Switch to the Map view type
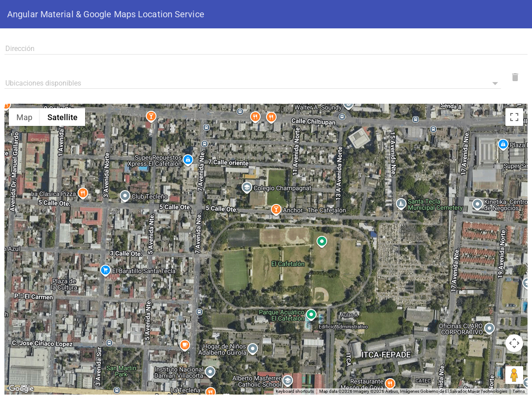 pyautogui.click(x=24, y=117)
